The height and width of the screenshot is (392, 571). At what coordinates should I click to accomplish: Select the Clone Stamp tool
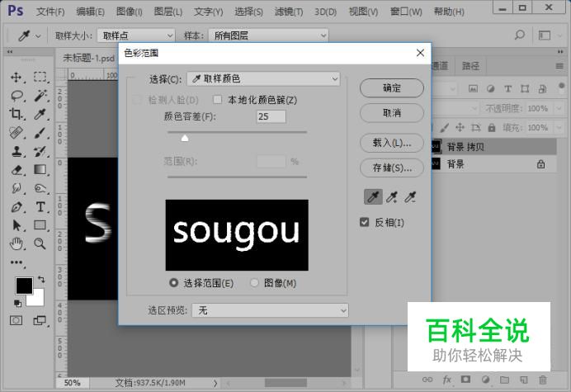click(17, 151)
